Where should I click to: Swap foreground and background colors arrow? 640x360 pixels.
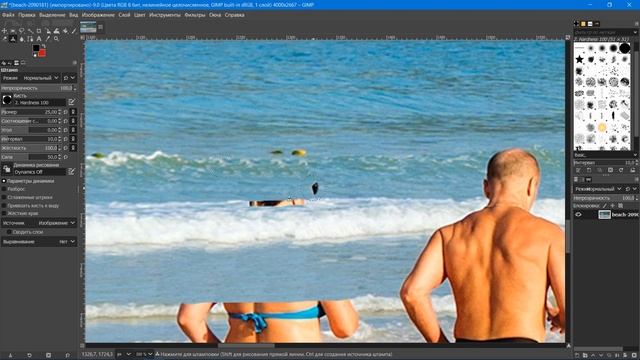(x=44, y=46)
